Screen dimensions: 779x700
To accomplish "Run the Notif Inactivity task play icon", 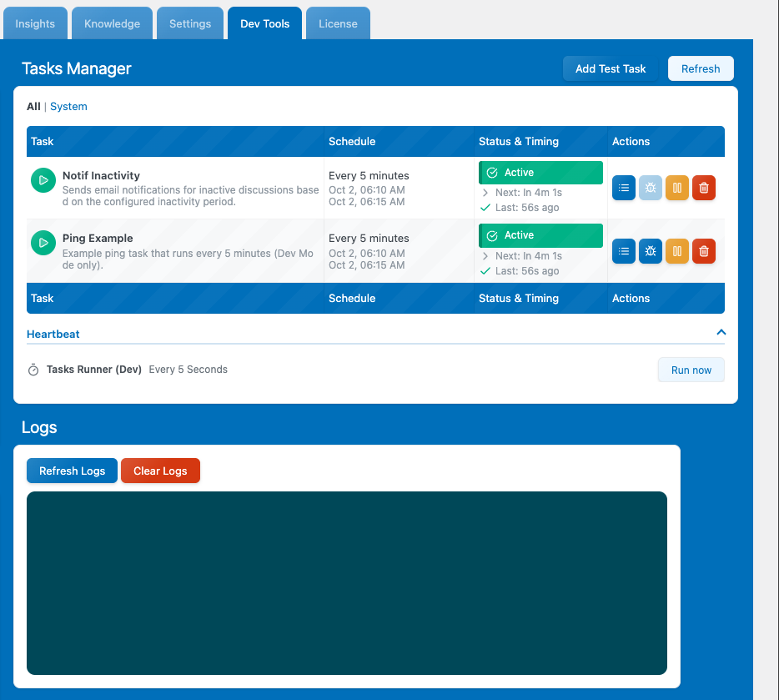I will coord(43,180).
